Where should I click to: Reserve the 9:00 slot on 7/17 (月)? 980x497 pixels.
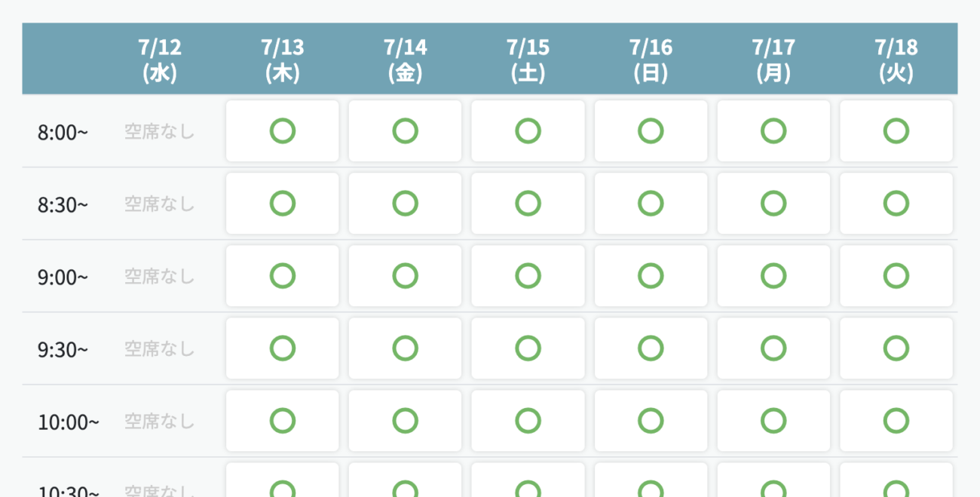[773, 276]
